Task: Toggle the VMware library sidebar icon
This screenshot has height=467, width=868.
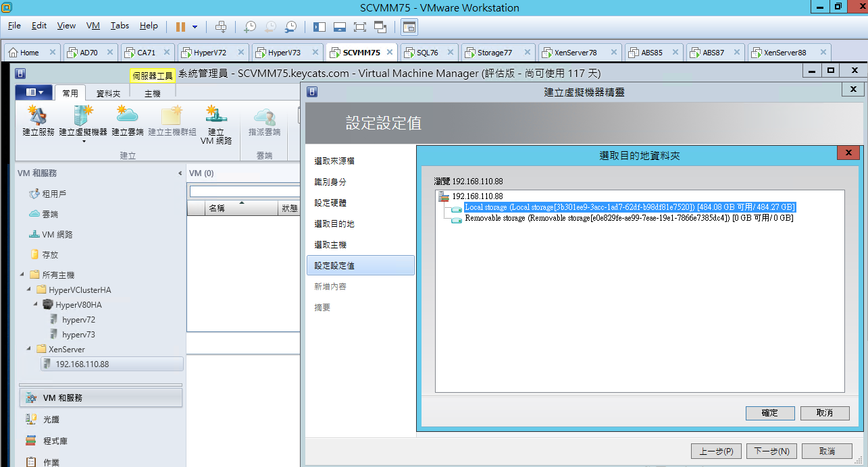Action: pos(320,26)
